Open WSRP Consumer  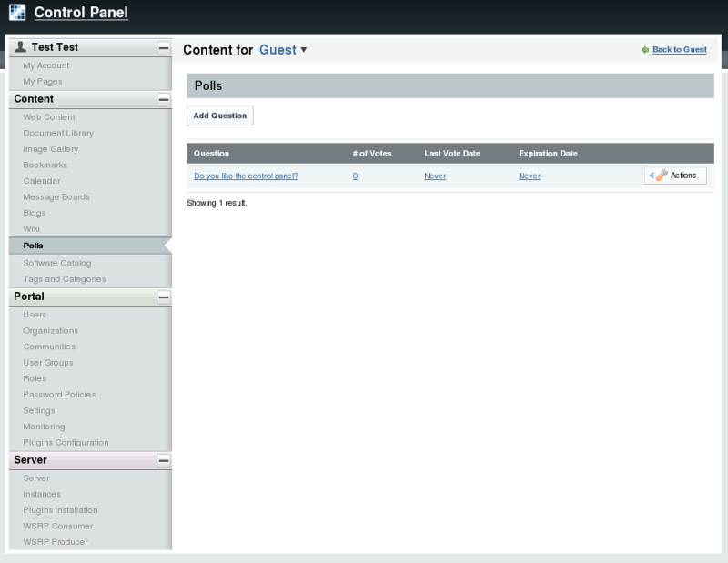click(x=58, y=526)
